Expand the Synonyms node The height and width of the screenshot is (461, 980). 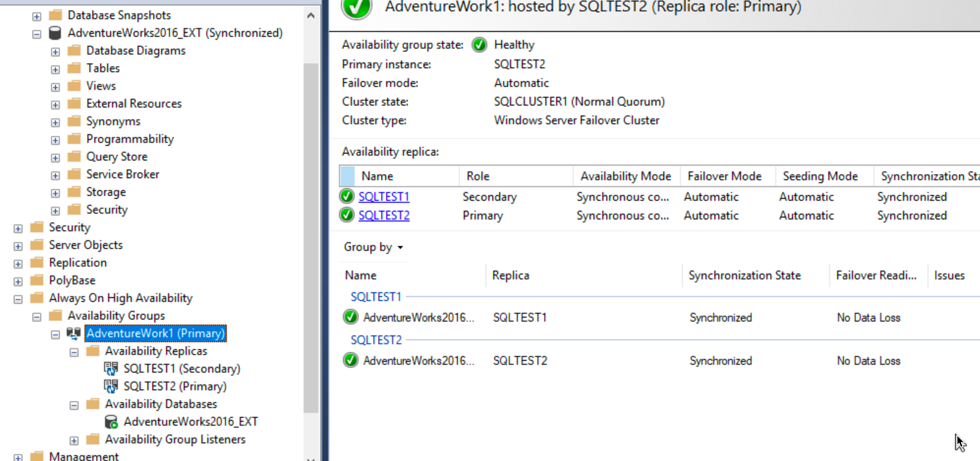(x=56, y=122)
